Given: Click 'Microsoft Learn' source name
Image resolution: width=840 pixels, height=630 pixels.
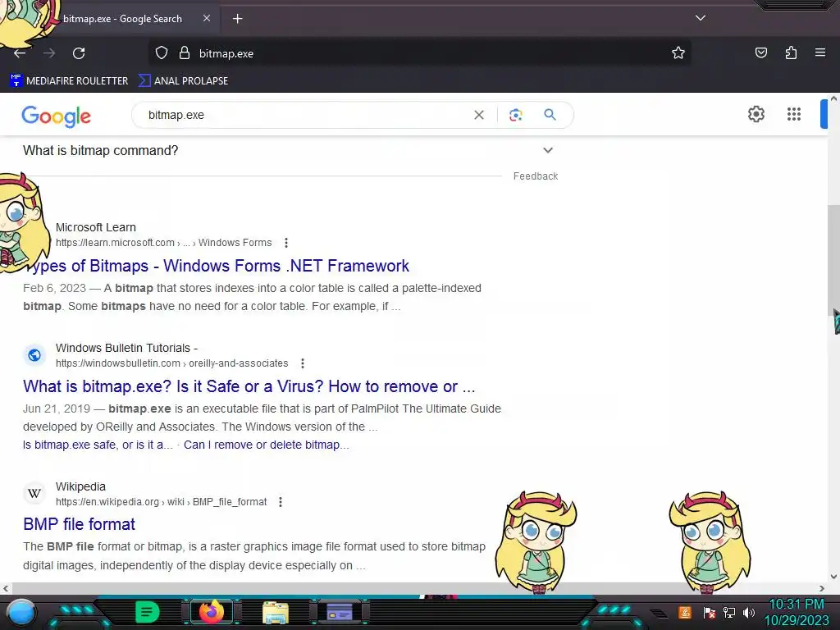Looking at the screenshot, I should (x=96, y=227).
